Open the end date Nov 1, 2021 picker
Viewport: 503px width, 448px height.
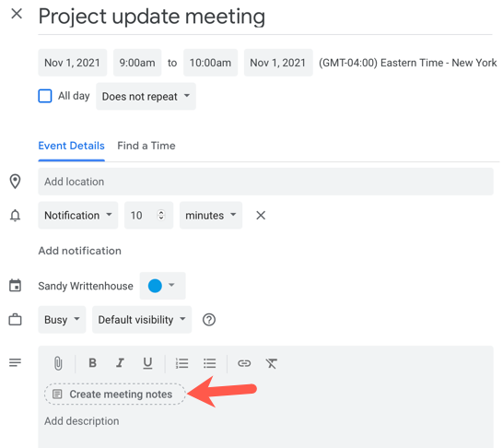(x=278, y=63)
